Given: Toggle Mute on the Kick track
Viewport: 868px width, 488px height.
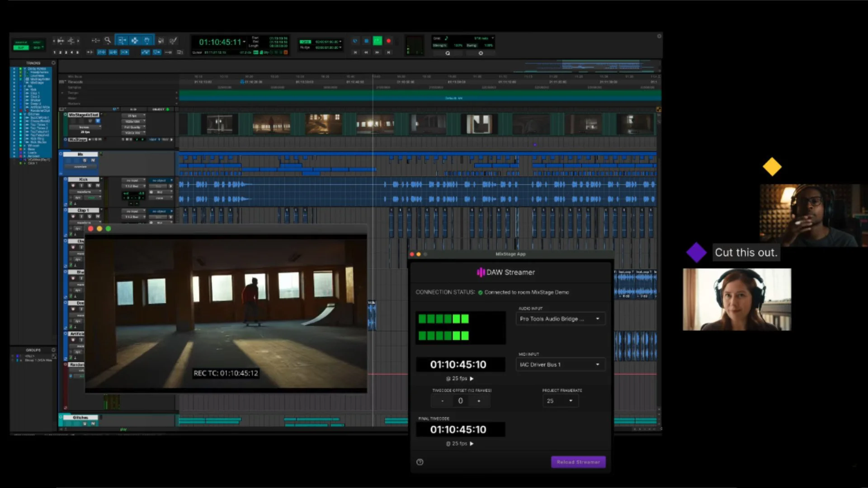Looking at the screenshot, I should (x=97, y=185).
